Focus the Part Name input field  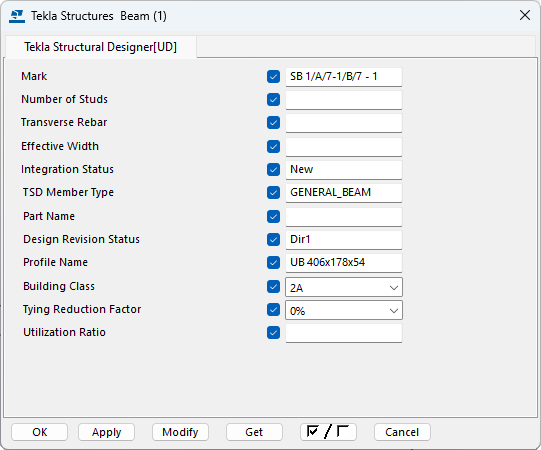click(x=344, y=217)
